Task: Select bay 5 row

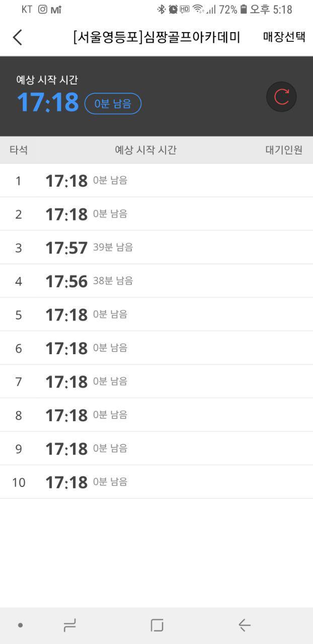Action: click(156, 315)
